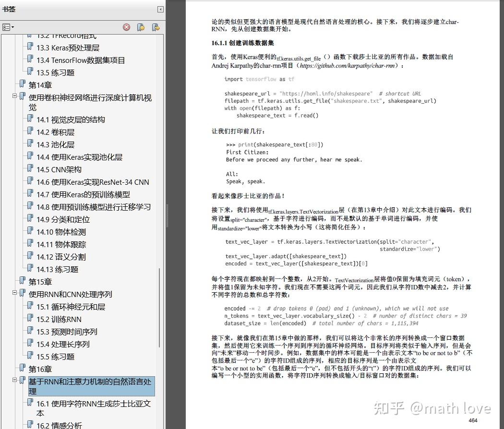This screenshot has width=504, height=429.
Task: Collapse the 基于RNN和注意力机制的自然语言处理 bookmark
Action: point(14,379)
